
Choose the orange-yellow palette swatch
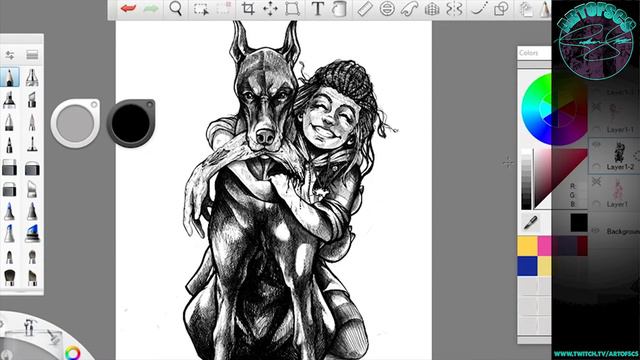pos(527,246)
